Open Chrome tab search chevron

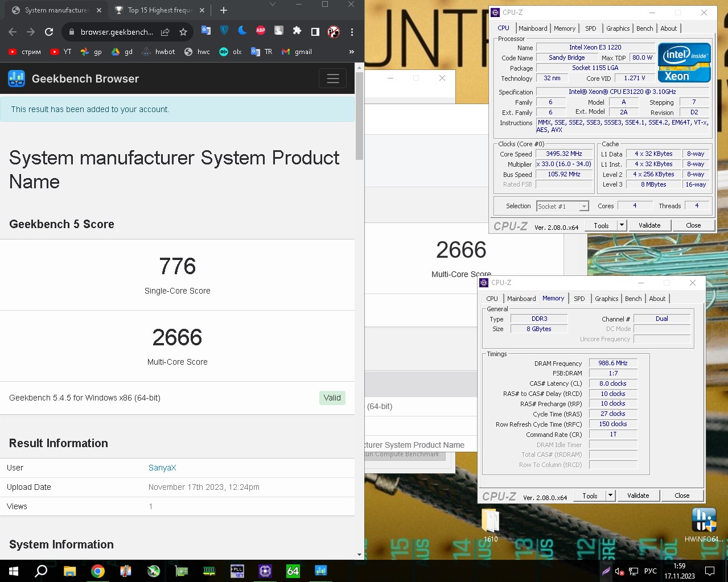point(272,5)
